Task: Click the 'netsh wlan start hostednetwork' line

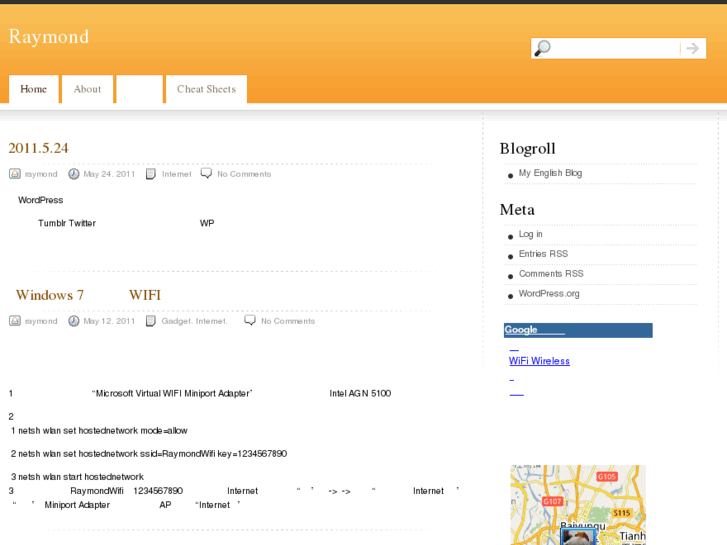Action: coord(81,477)
